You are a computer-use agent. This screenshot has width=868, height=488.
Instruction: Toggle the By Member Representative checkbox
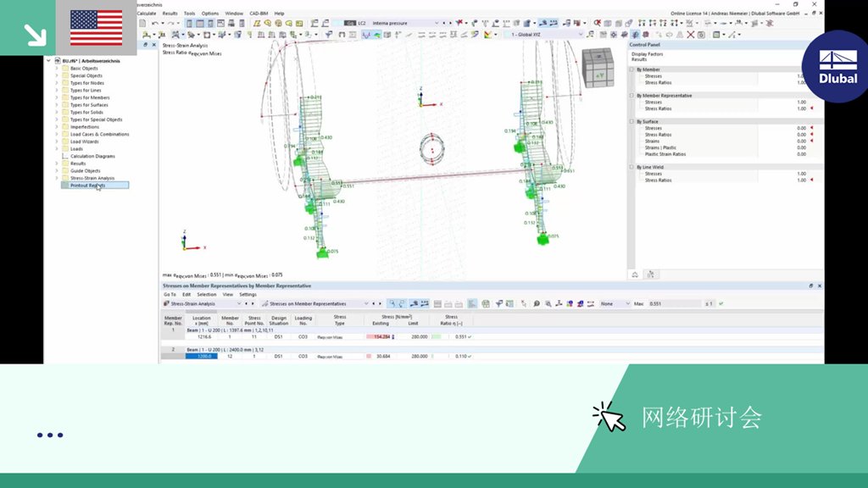coord(632,95)
